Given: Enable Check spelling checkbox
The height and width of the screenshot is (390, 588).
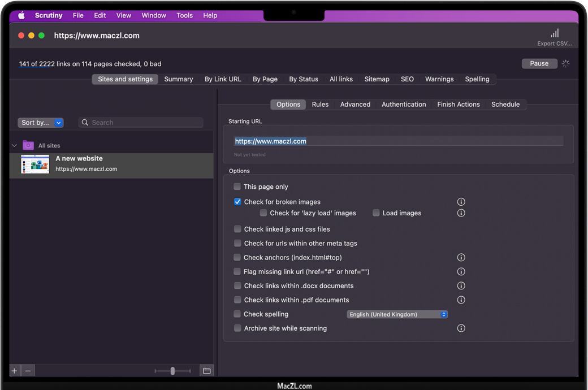Looking at the screenshot, I should 237,314.
